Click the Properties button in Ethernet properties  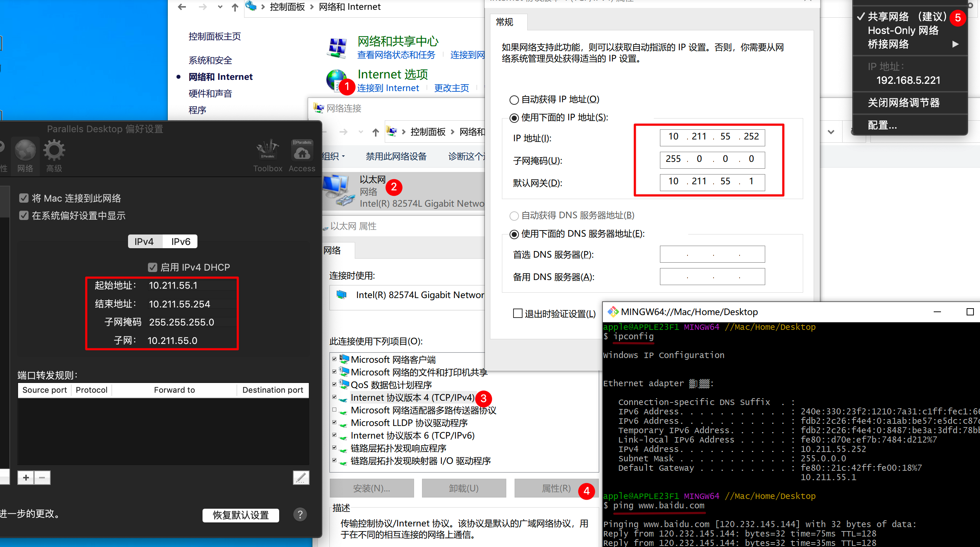pos(556,488)
